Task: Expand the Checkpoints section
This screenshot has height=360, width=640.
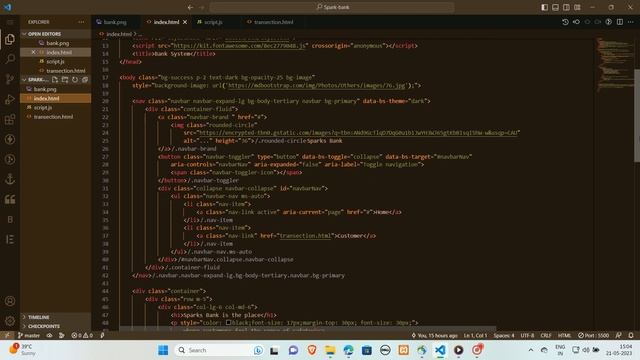Action: (56, 326)
